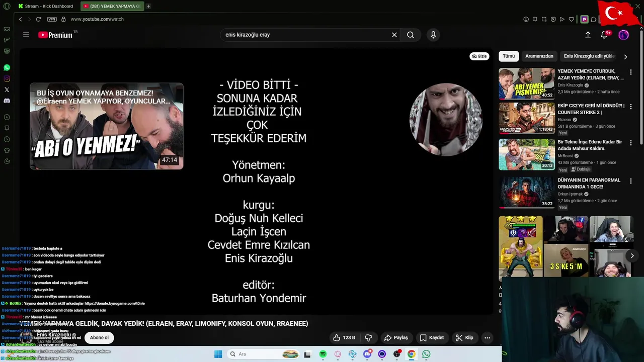The image size is (644, 362).
Task: Select the Enis Kirazoglu adlı yükleyen chip
Action: click(x=589, y=56)
